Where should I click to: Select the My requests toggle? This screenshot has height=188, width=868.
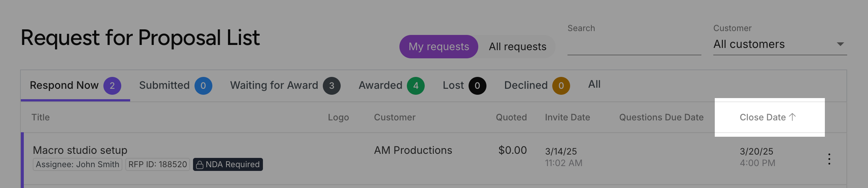pyautogui.click(x=439, y=46)
